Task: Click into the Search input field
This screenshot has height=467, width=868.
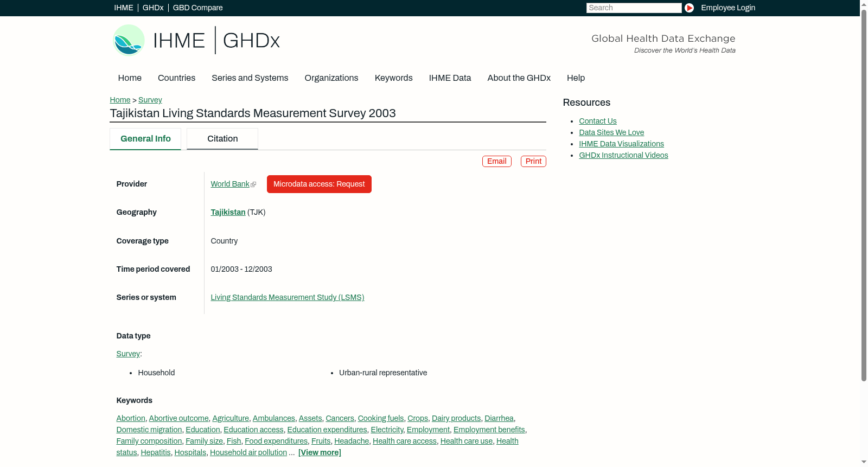Action: pyautogui.click(x=634, y=8)
